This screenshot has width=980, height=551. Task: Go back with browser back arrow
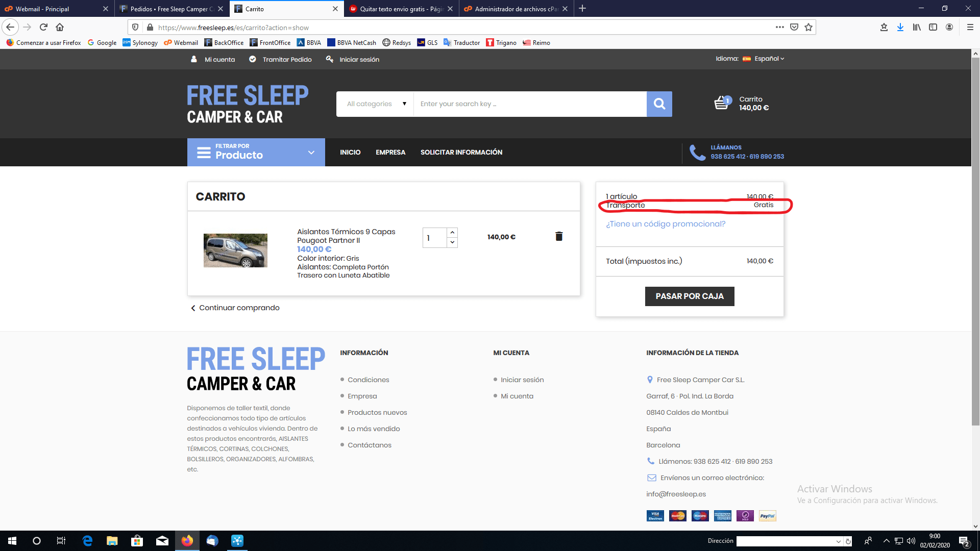(10, 27)
